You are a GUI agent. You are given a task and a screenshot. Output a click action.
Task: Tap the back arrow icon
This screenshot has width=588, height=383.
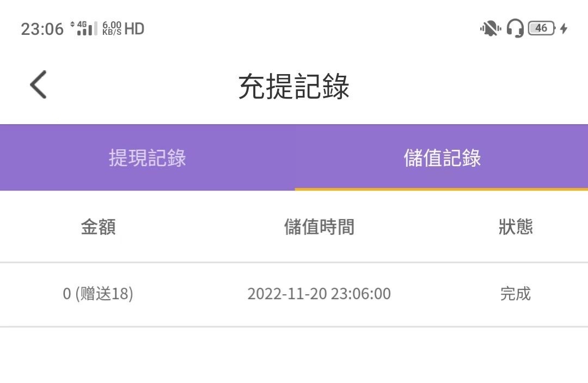39,85
